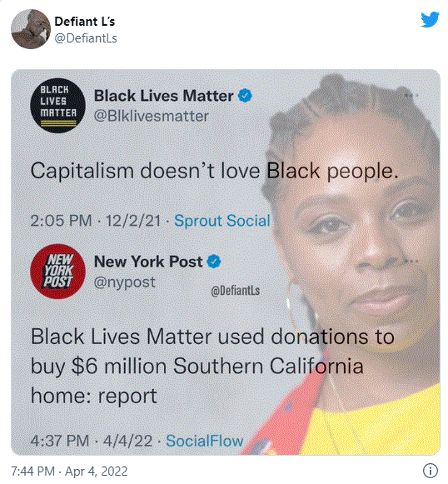
Task: Click the New York Post verified badge
Action: click(x=213, y=262)
